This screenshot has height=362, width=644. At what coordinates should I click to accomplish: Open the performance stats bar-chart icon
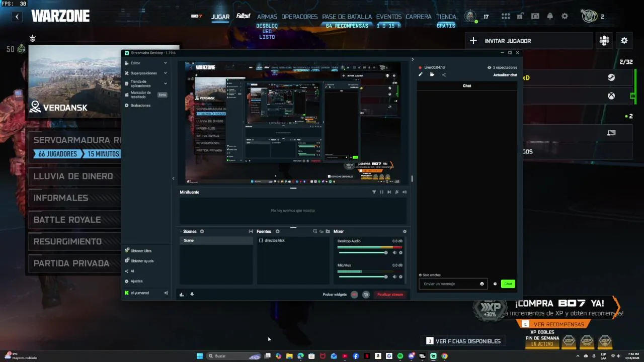pos(182,295)
